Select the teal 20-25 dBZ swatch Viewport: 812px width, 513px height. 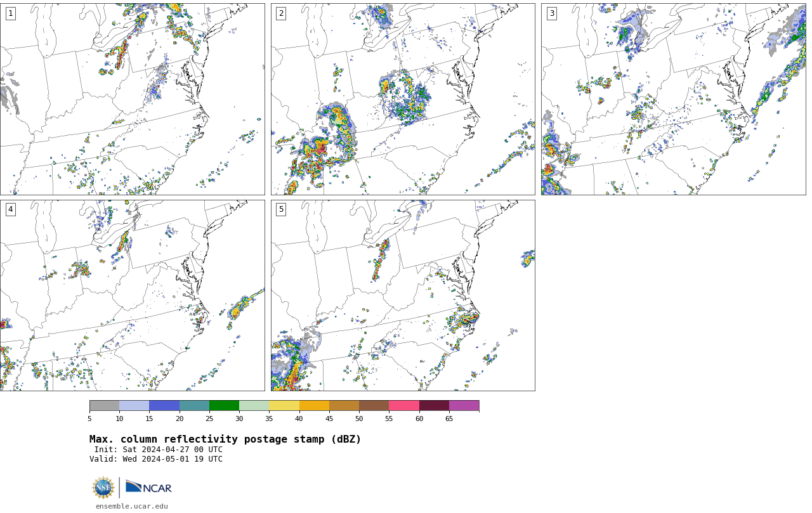(194, 406)
